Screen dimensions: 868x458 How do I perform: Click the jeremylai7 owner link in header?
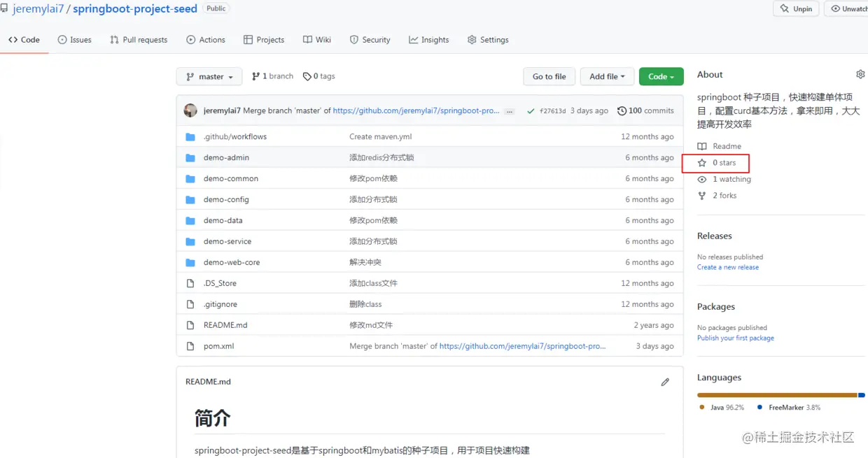click(x=38, y=8)
